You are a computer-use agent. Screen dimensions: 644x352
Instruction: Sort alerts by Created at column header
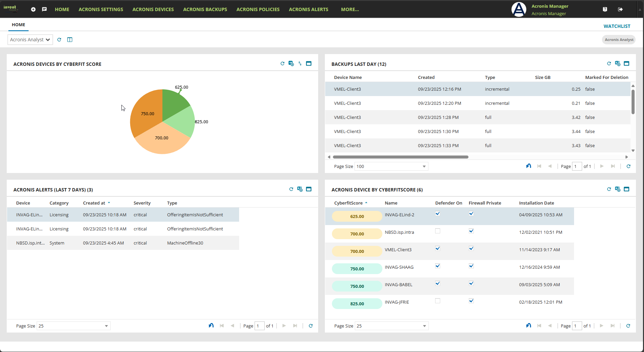pyautogui.click(x=94, y=203)
